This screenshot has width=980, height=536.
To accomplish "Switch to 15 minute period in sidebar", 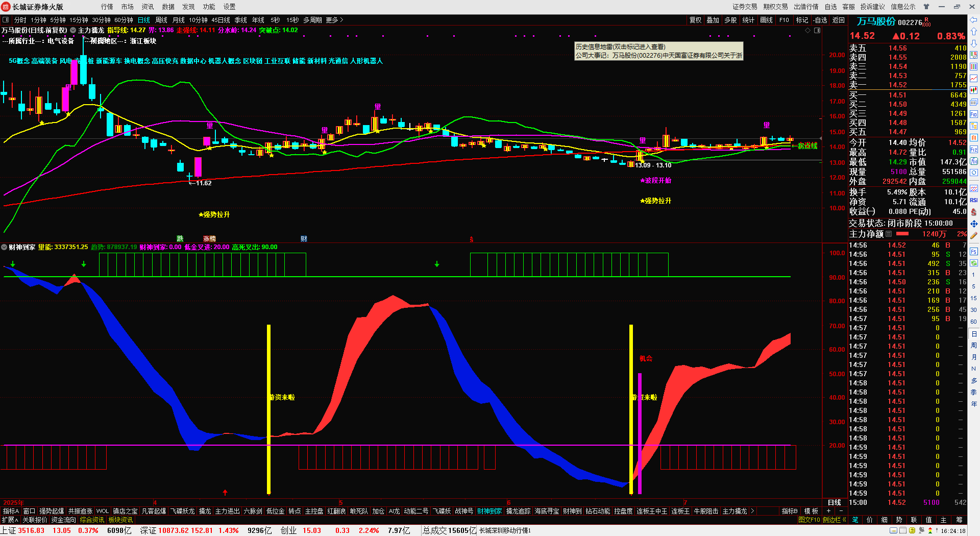I will 974,298.
